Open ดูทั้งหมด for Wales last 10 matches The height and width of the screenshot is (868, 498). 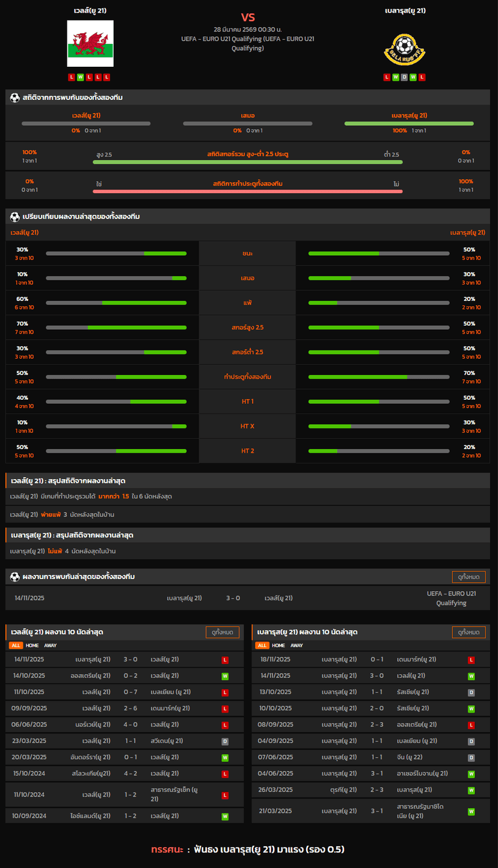222,632
